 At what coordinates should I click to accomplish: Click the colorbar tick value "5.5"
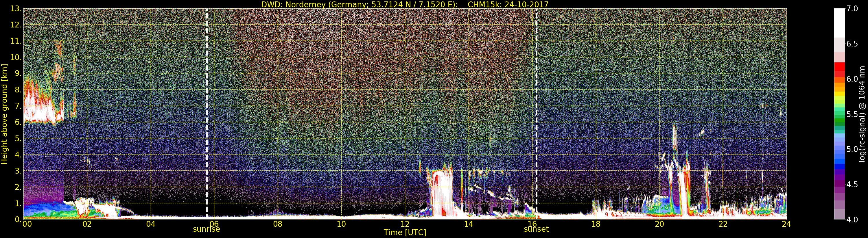tap(852, 114)
